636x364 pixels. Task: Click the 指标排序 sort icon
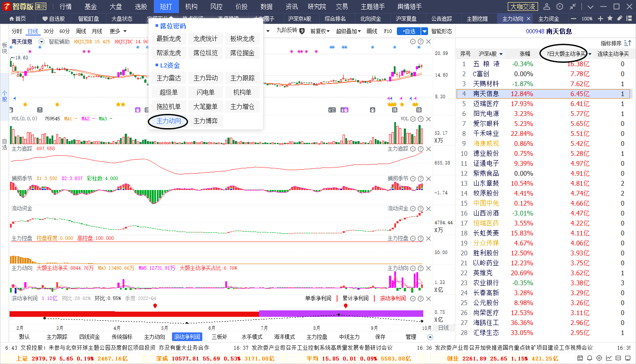point(628,43)
